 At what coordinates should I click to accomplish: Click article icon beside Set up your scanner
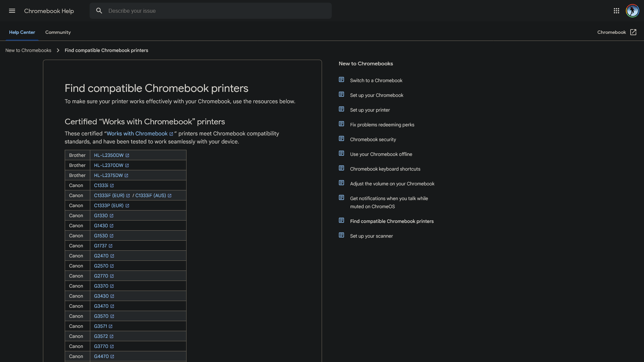pyautogui.click(x=341, y=235)
